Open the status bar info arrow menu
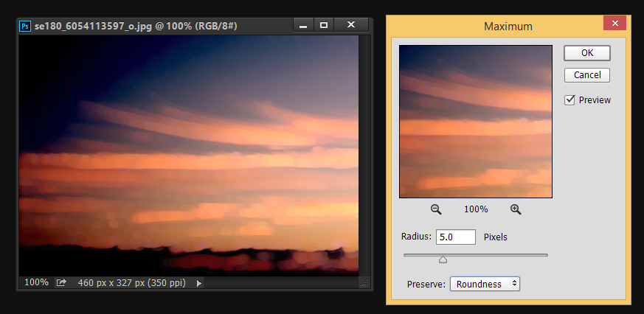 [198, 283]
